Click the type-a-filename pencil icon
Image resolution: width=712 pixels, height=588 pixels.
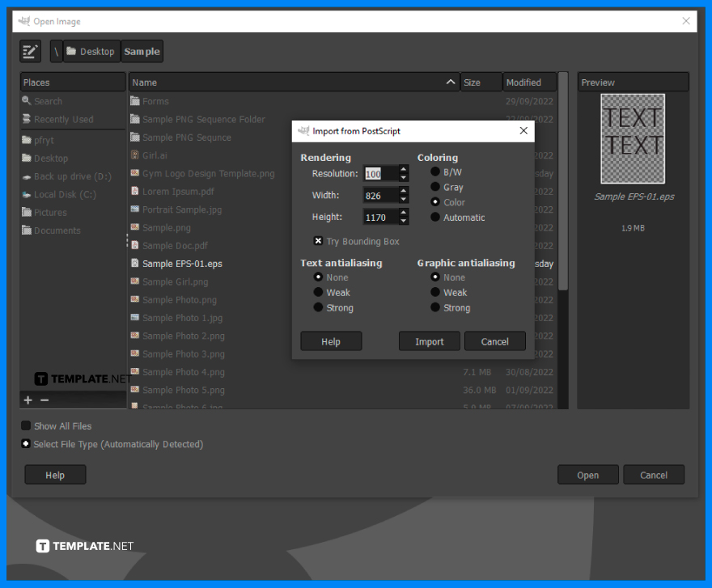[30, 50]
